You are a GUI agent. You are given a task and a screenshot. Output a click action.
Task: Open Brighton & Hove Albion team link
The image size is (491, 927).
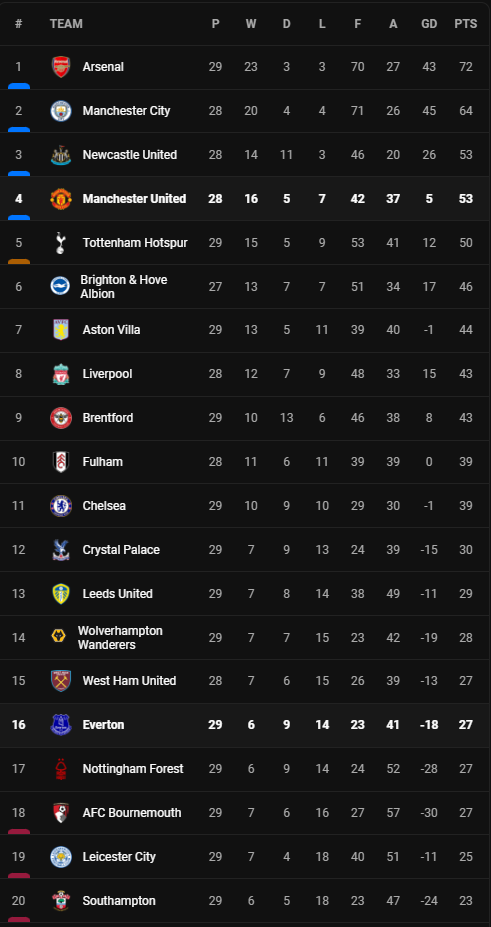pos(123,287)
